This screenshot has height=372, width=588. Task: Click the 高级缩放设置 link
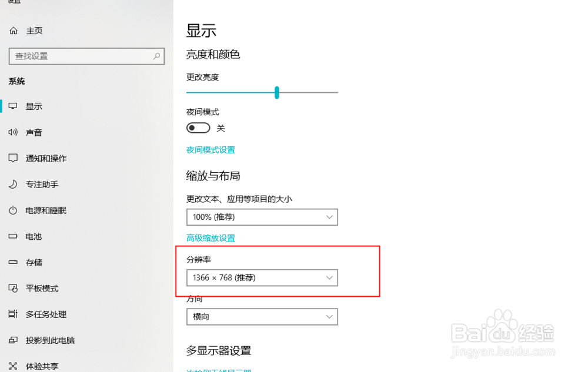[211, 238]
